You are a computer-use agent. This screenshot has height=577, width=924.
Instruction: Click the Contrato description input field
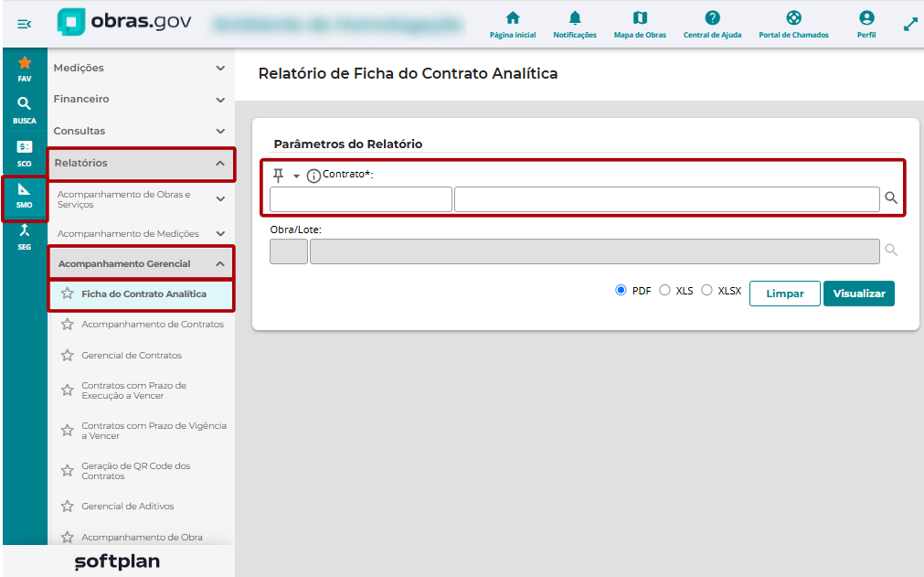point(667,199)
